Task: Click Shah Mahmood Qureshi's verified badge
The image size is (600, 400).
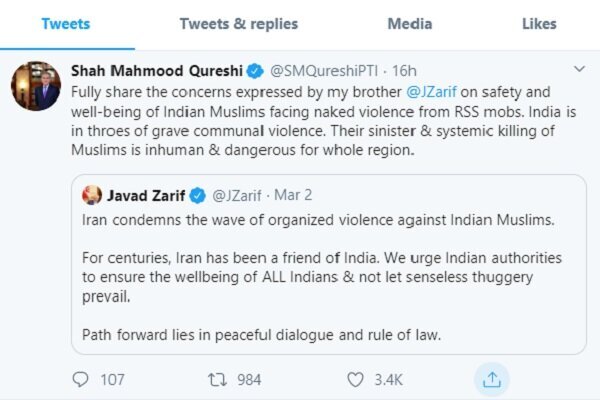Action: [255, 72]
